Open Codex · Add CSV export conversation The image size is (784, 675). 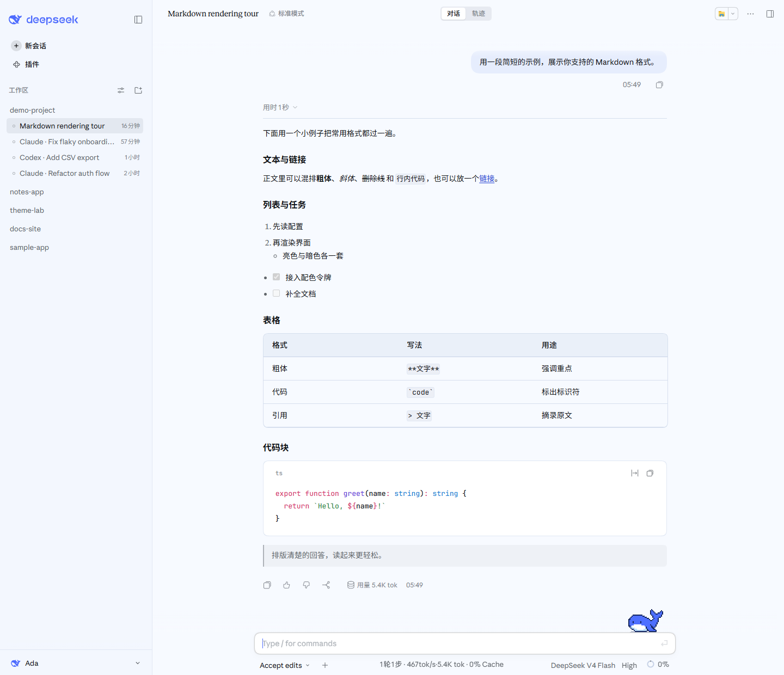(75, 157)
